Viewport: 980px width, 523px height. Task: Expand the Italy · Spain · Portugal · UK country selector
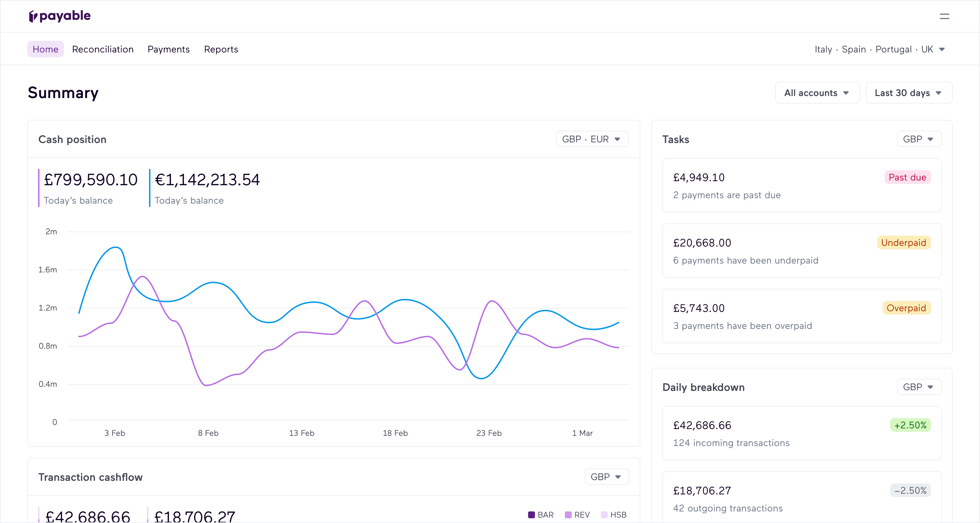pyautogui.click(x=879, y=49)
